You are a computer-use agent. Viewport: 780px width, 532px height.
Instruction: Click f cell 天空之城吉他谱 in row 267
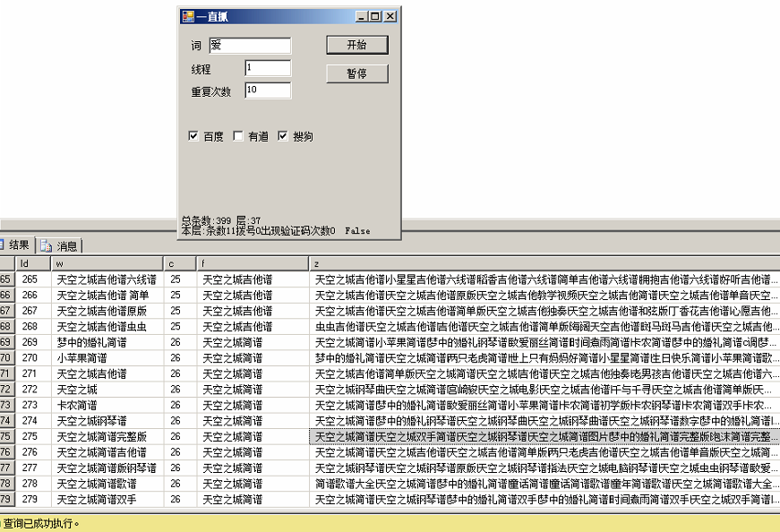253,311
